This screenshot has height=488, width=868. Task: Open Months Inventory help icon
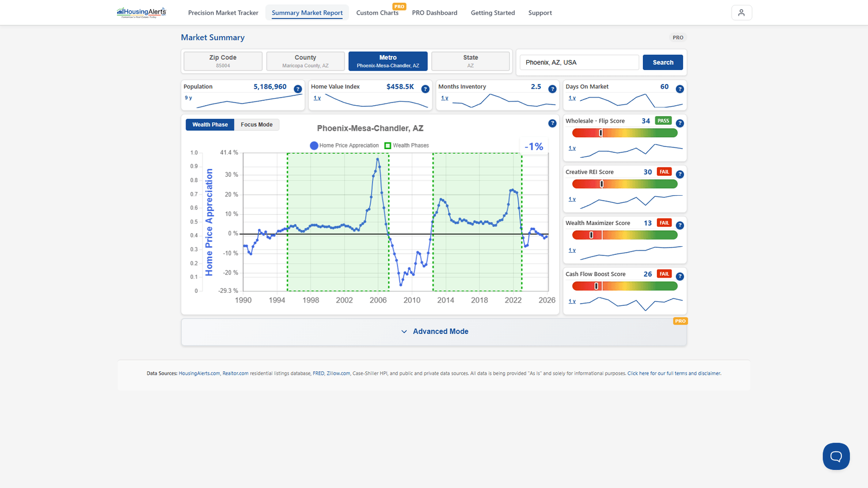pyautogui.click(x=552, y=89)
